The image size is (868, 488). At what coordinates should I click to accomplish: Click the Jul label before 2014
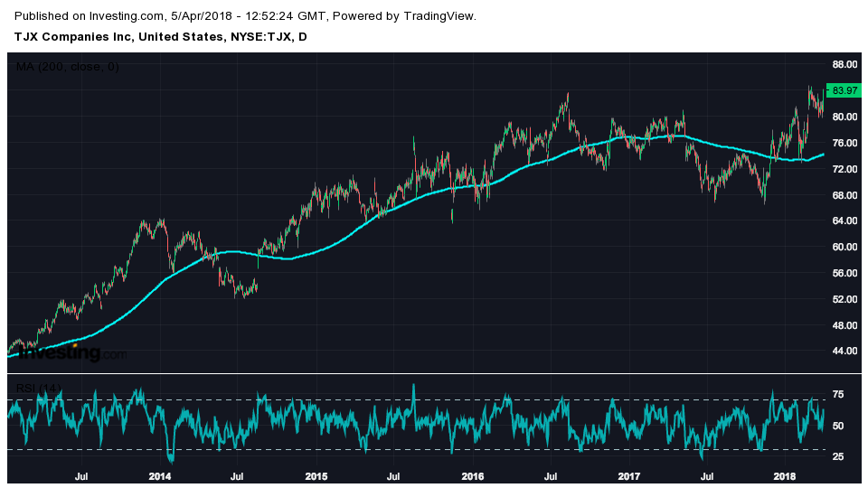pyautogui.click(x=81, y=476)
